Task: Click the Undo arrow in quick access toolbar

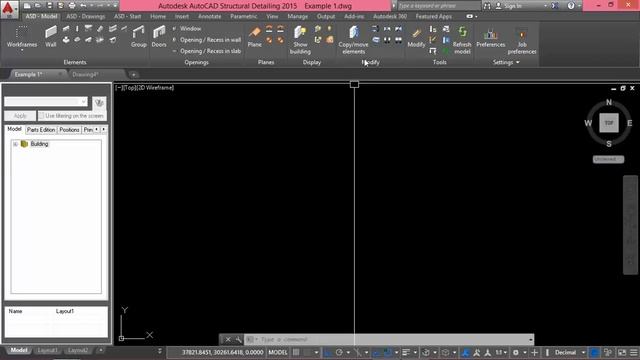Action: click(x=83, y=6)
